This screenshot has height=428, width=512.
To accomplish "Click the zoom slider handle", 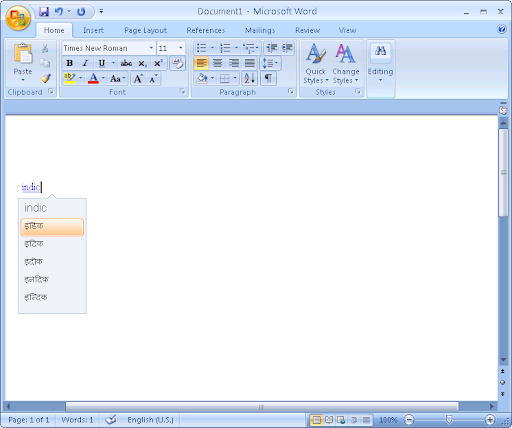I will point(449,420).
